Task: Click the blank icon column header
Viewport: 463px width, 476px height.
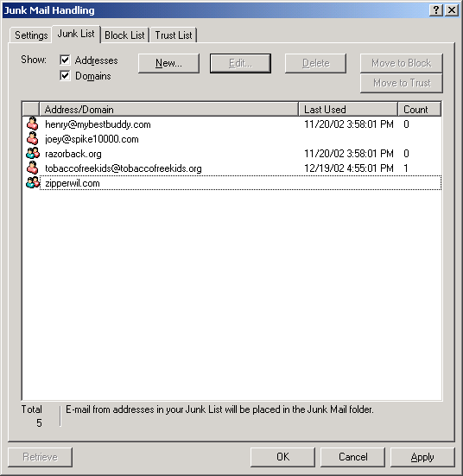Action: coord(31,110)
